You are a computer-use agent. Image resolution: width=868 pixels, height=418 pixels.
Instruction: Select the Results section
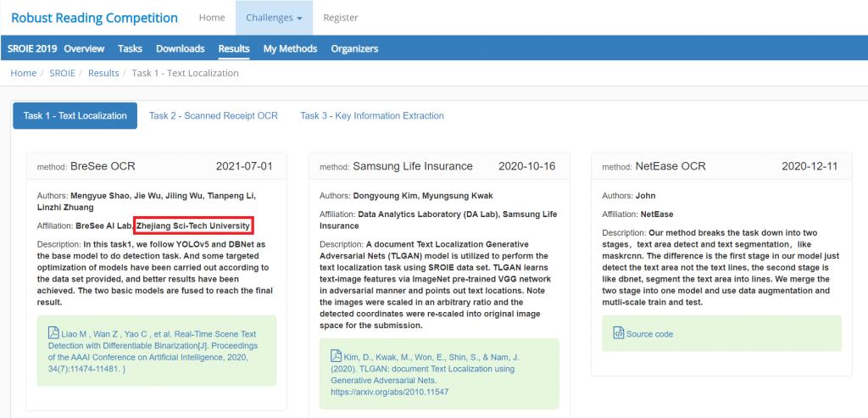[234, 48]
